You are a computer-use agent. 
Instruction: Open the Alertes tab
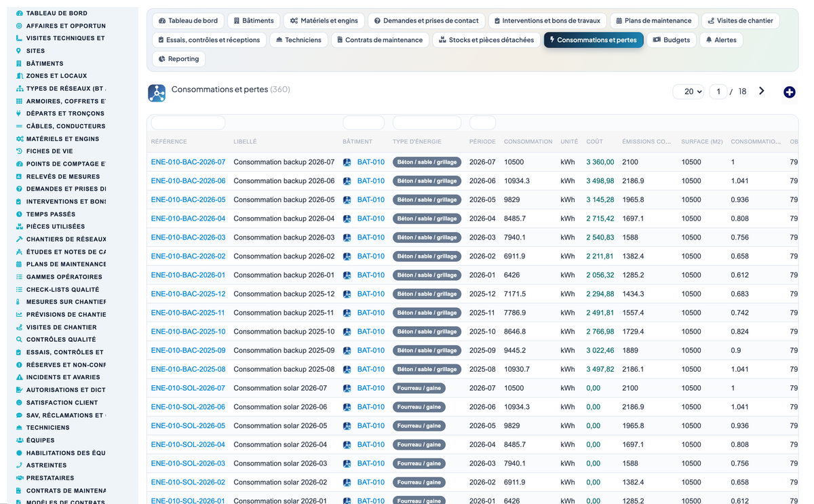pyautogui.click(x=721, y=40)
